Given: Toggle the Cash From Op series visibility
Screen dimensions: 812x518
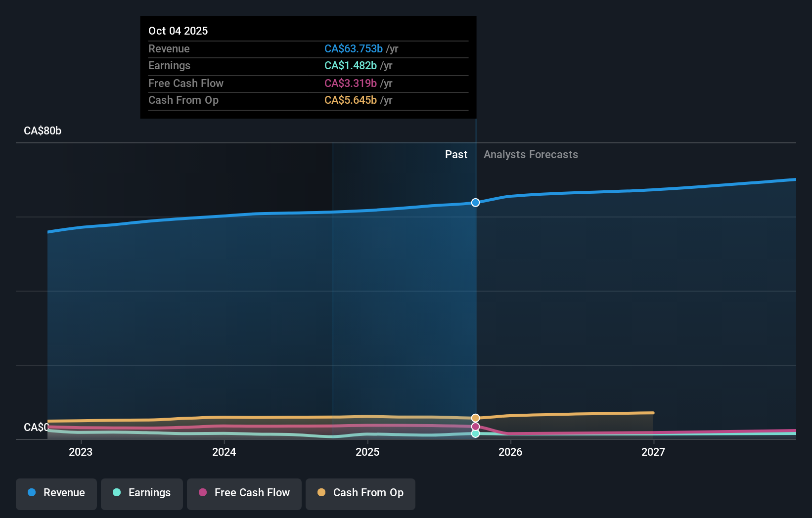Looking at the screenshot, I should click(x=361, y=493).
